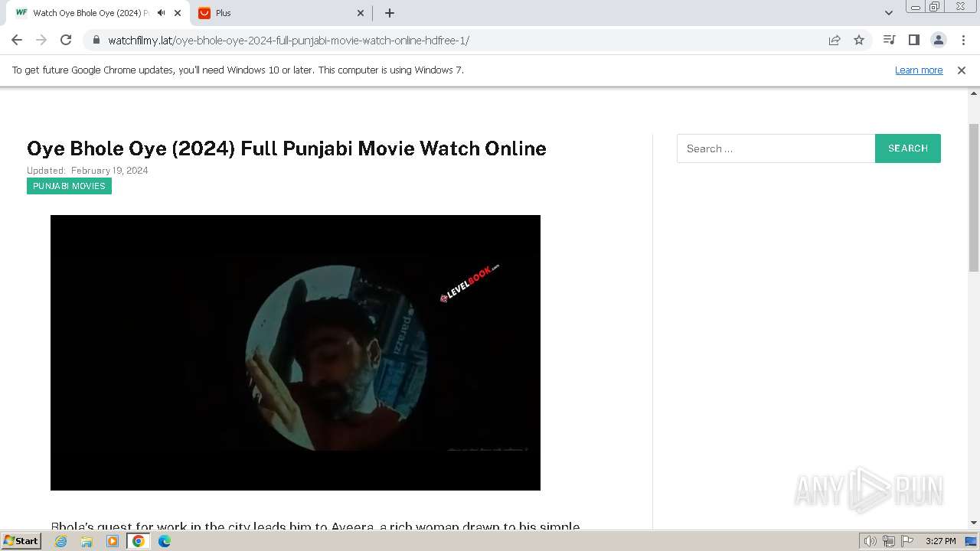The height and width of the screenshot is (551, 980).
Task: Click scrollbar down arrow
Action: [974, 523]
